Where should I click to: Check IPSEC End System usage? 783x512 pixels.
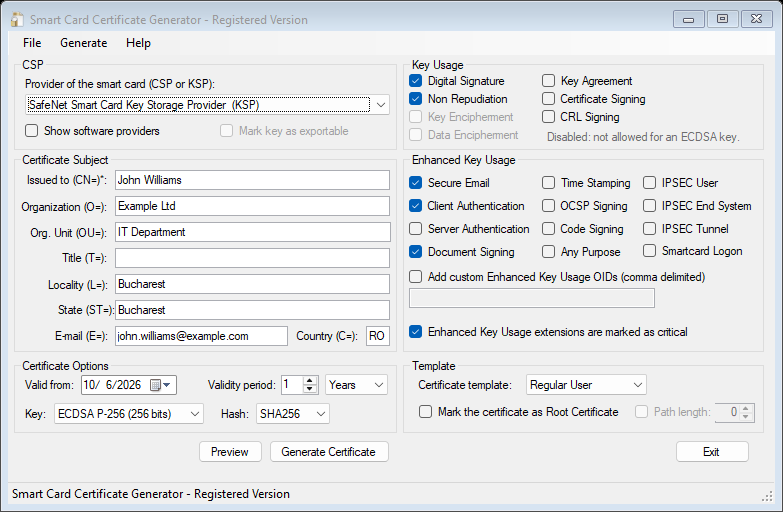pos(649,206)
